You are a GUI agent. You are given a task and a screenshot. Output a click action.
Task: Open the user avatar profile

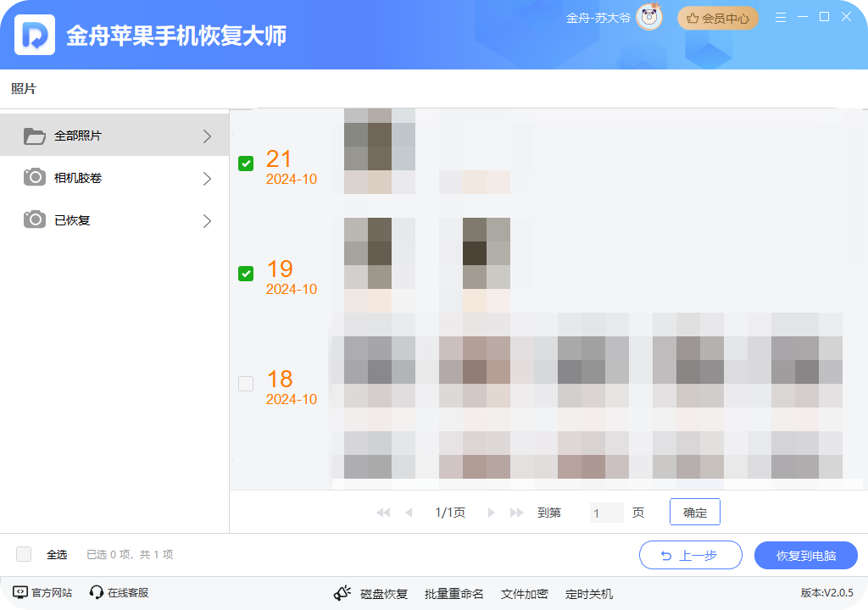tap(649, 18)
